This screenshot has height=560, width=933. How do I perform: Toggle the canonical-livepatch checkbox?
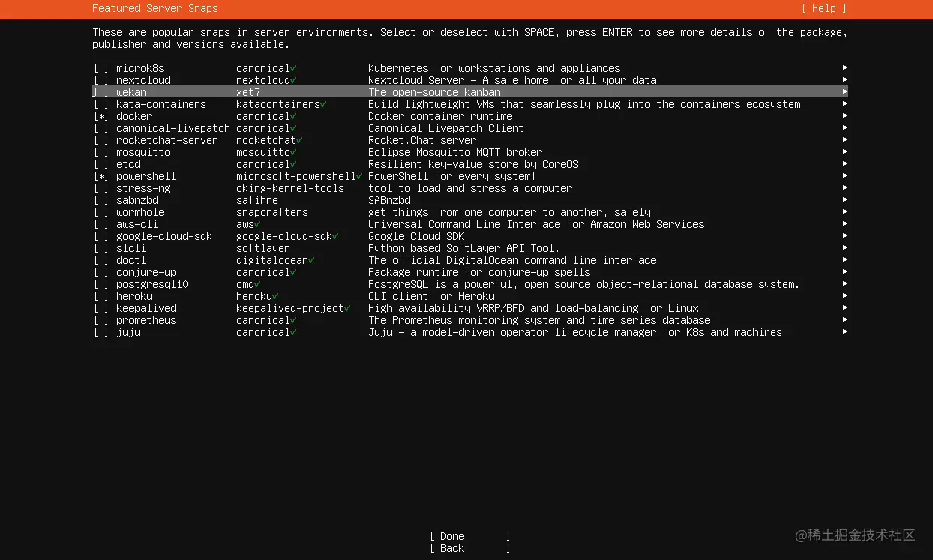101,128
